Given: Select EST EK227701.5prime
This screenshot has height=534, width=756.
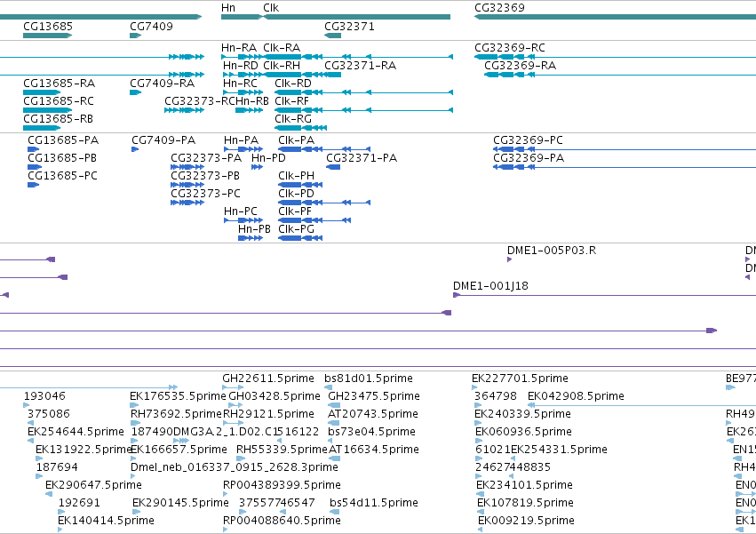Looking at the screenshot, I should (520, 379).
